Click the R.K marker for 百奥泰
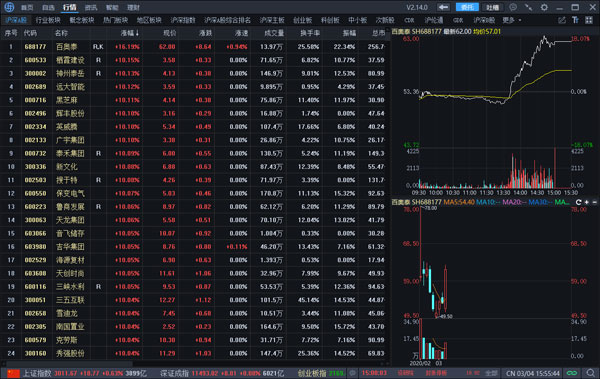 click(x=98, y=47)
